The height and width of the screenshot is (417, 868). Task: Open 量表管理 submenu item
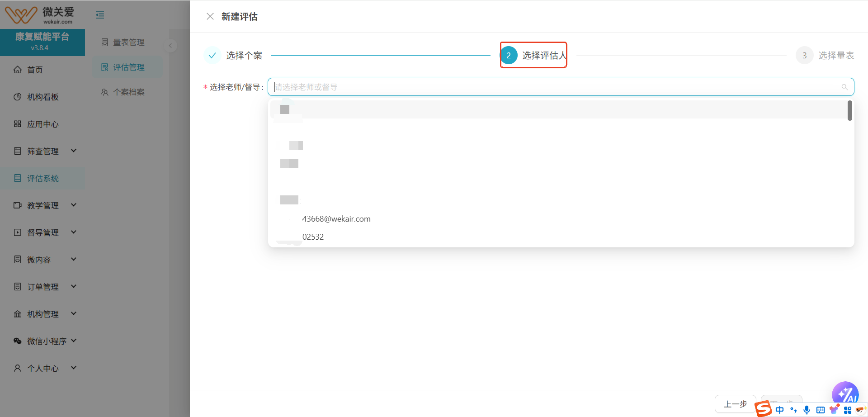(128, 43)
